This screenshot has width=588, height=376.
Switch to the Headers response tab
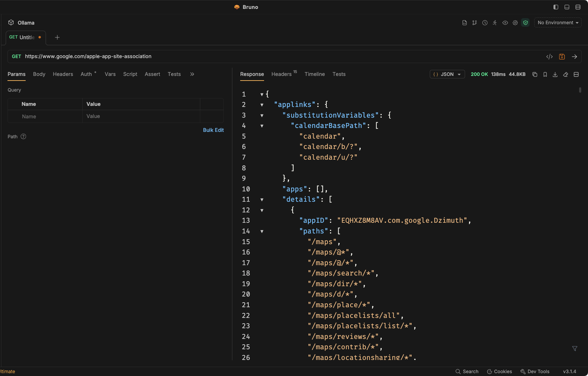click(x=282, y=74)
